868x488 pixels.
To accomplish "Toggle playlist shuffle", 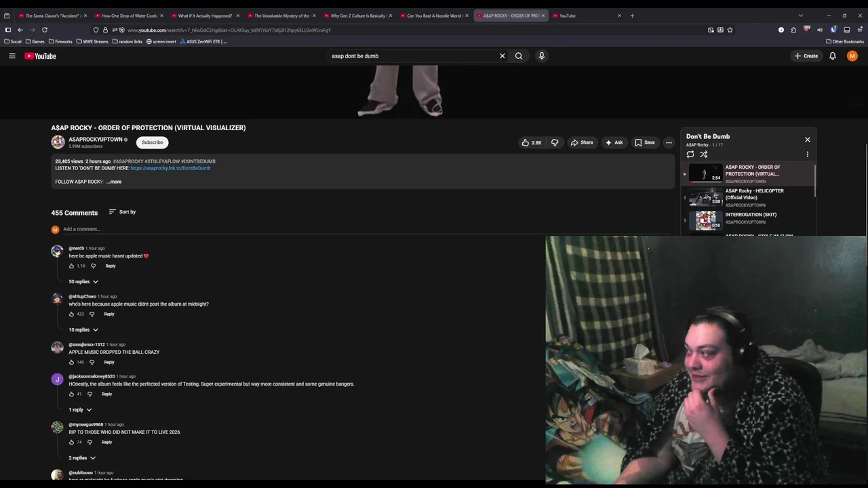I will [704, 155].
